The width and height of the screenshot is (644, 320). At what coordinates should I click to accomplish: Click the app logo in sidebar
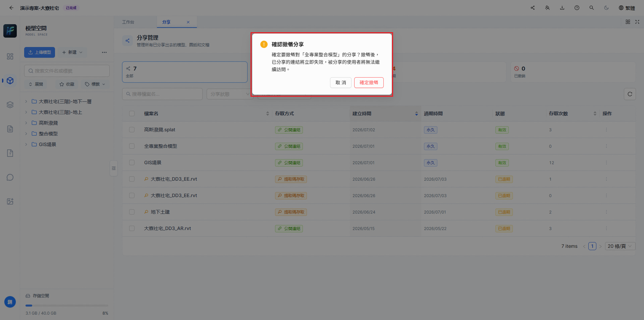point(10,31)
